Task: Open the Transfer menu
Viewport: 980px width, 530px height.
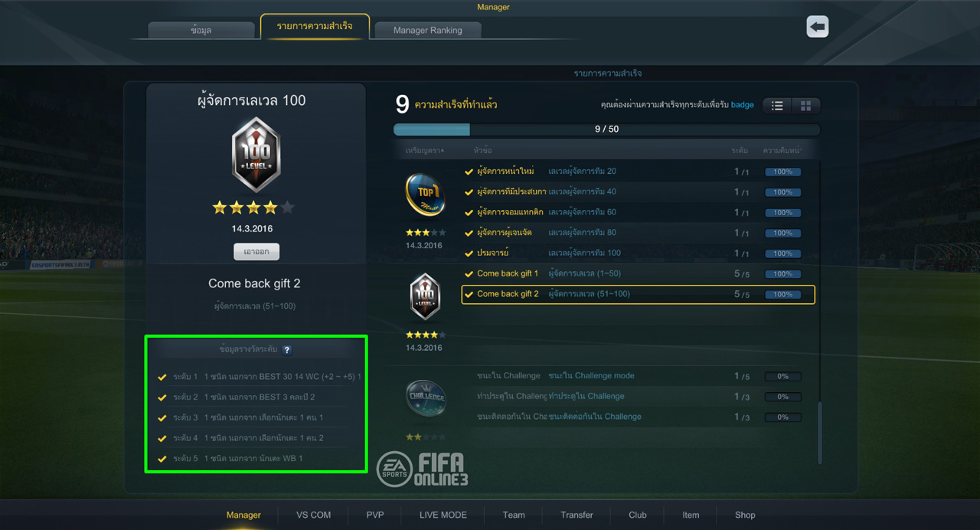Action: tap(577, 515)
